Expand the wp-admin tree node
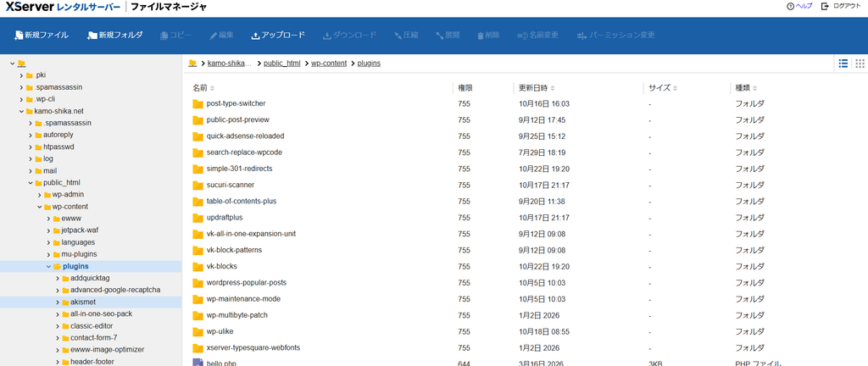The image size is (868, 366). pos(39,195)
